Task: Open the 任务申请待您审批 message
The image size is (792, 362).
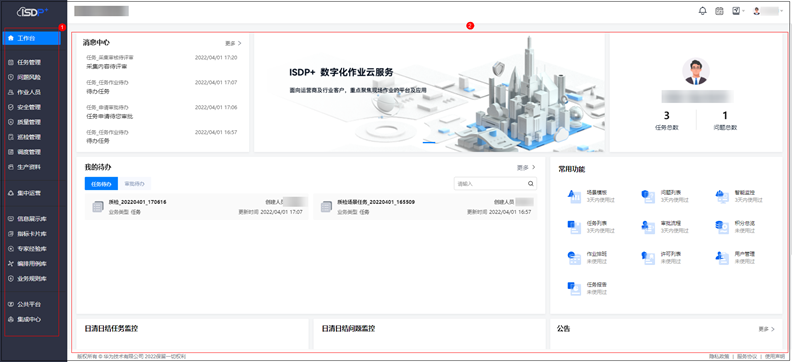Action: (x=110, y=116)
